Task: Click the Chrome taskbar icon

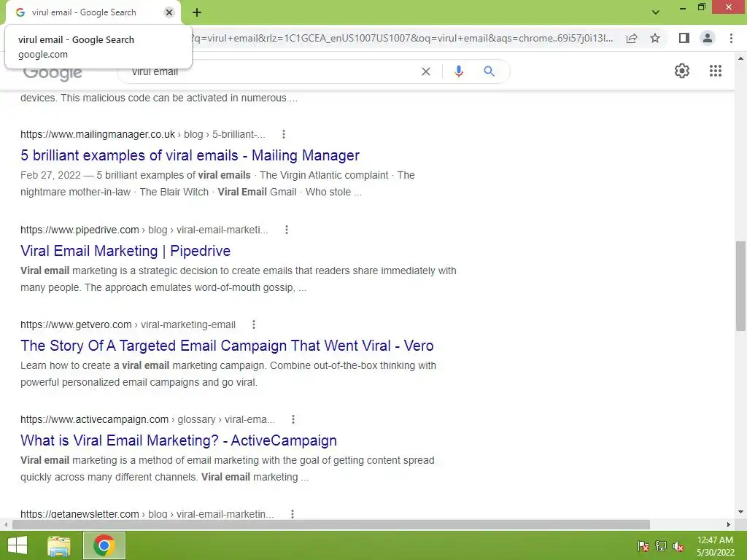Action: tap(104, 545)
